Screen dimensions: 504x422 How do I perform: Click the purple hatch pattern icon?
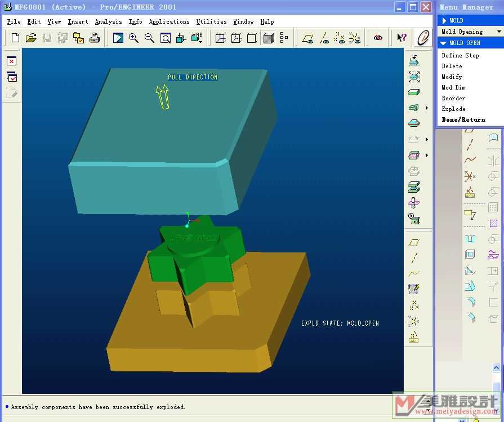(x=493, y=223)
